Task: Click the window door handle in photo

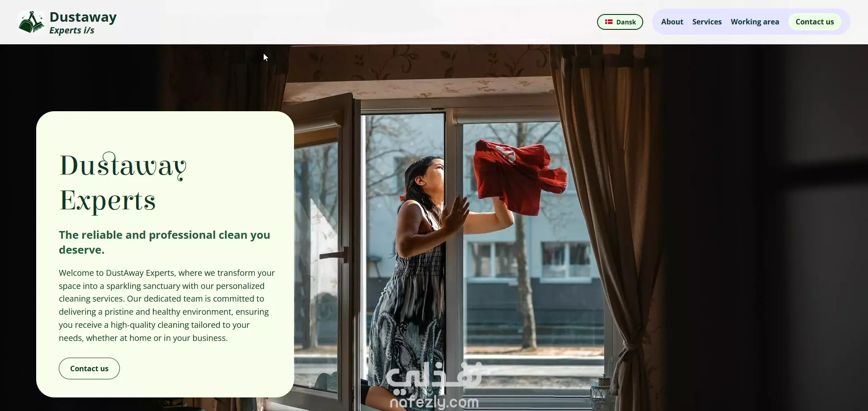Action: [334, 255]
